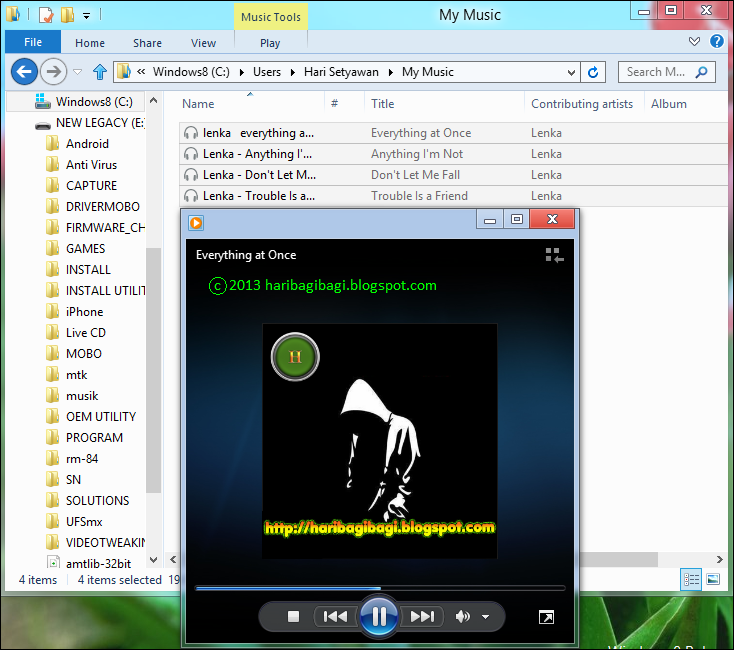
Task: Open the Play ribbon tab
Action: [x=270, y=43]
